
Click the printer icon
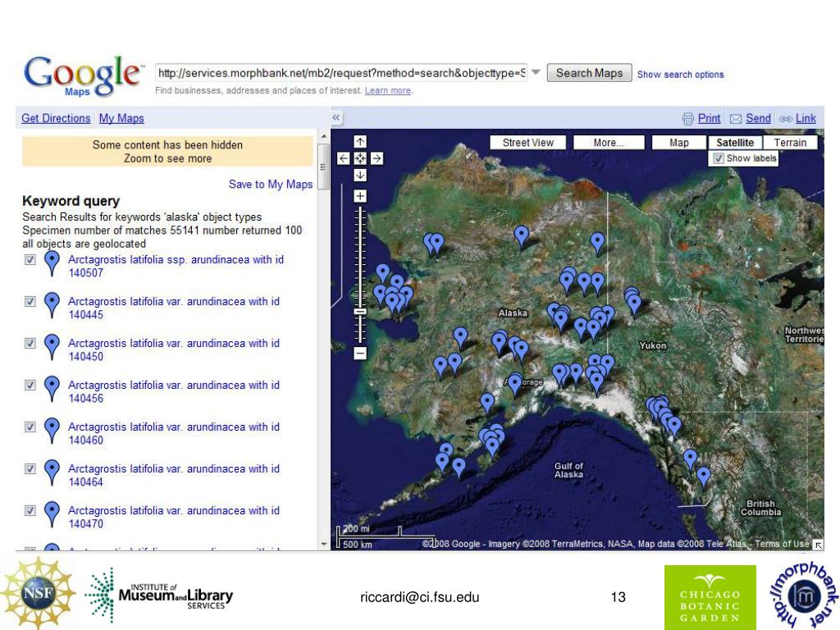click(x=688, y=119)
